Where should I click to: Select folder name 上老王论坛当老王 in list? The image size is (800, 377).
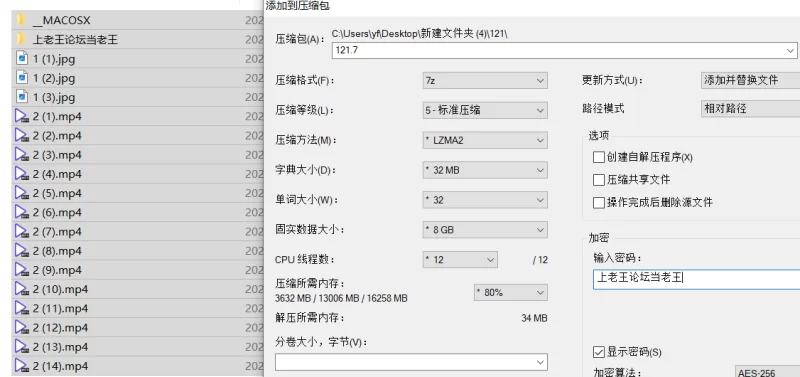[76, 39]
